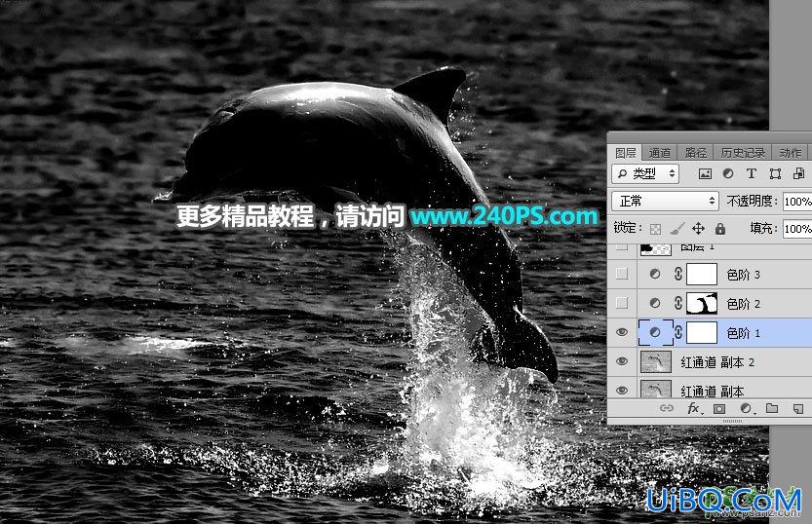Switch to the 通道 tab

click(659, 153)
